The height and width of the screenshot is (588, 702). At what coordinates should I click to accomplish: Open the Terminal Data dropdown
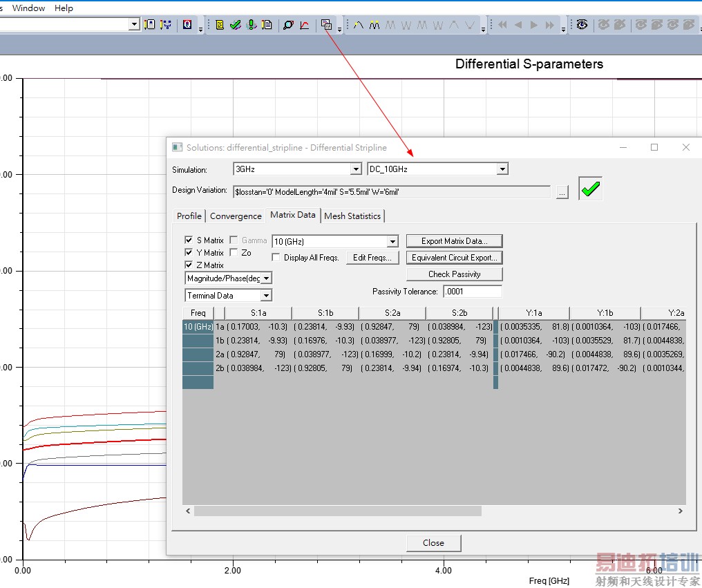[x=266, y=296]
